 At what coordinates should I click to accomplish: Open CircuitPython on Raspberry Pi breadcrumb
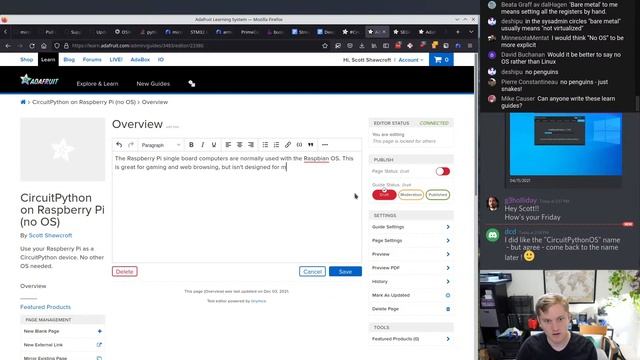(x=84, y=102)
